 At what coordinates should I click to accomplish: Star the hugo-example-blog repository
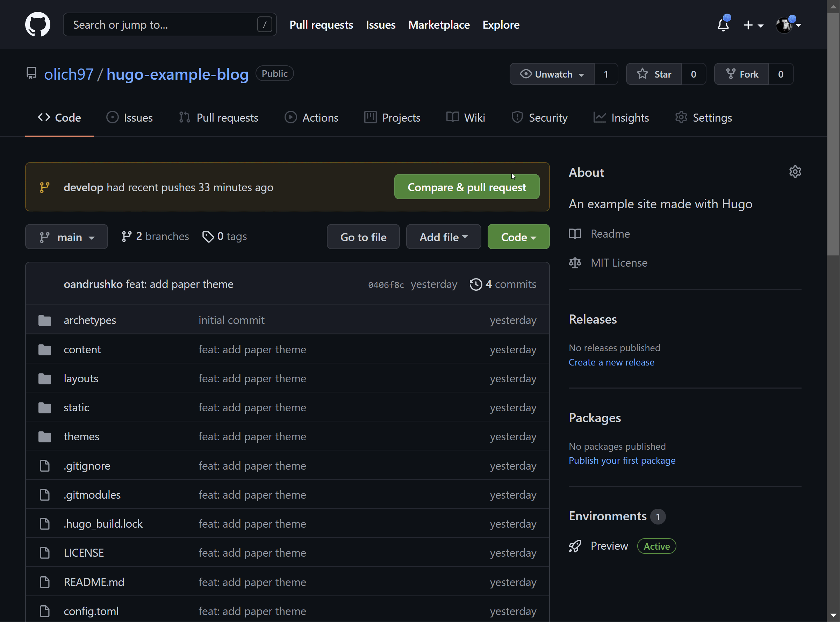654,74
